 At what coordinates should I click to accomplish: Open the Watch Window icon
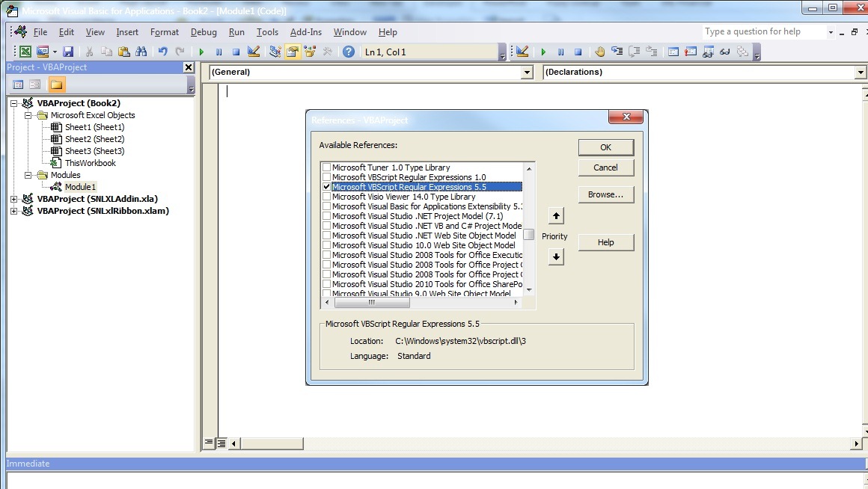coord(707,52)
